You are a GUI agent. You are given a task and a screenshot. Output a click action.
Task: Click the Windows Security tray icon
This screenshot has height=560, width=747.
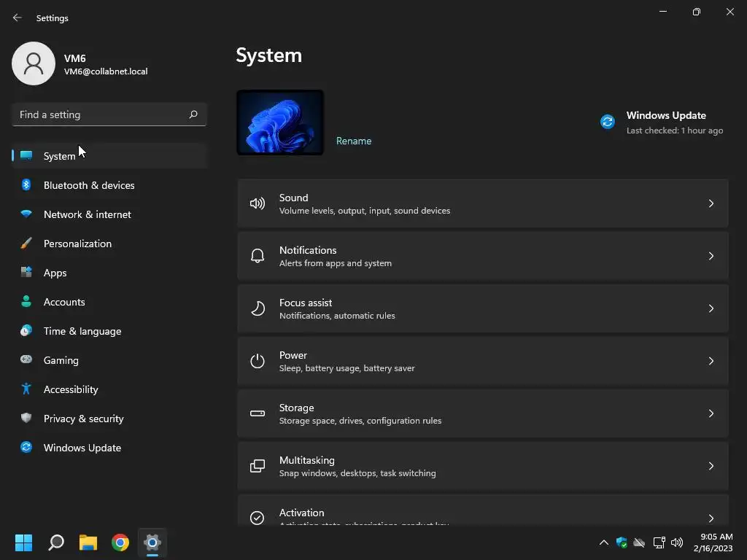pyautogui.click(x=622, y=542)
